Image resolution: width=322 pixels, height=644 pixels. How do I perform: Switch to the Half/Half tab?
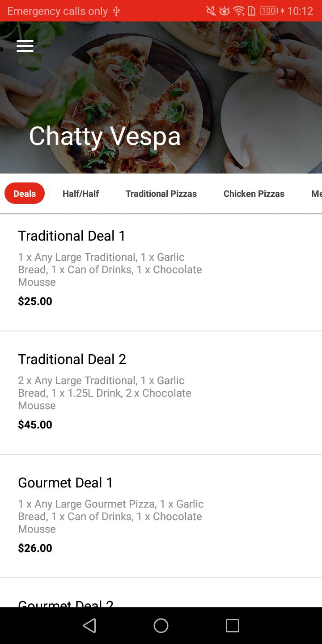point(80,194)
